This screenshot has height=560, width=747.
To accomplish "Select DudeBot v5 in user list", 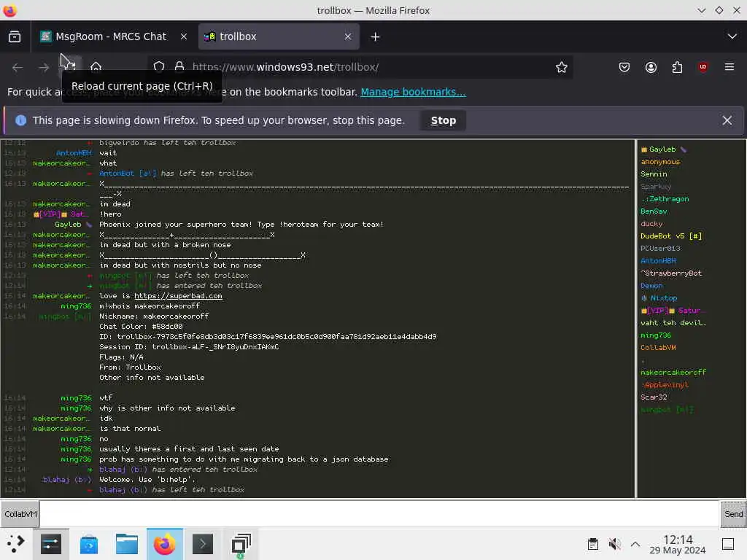I will (x=671, y=236).
